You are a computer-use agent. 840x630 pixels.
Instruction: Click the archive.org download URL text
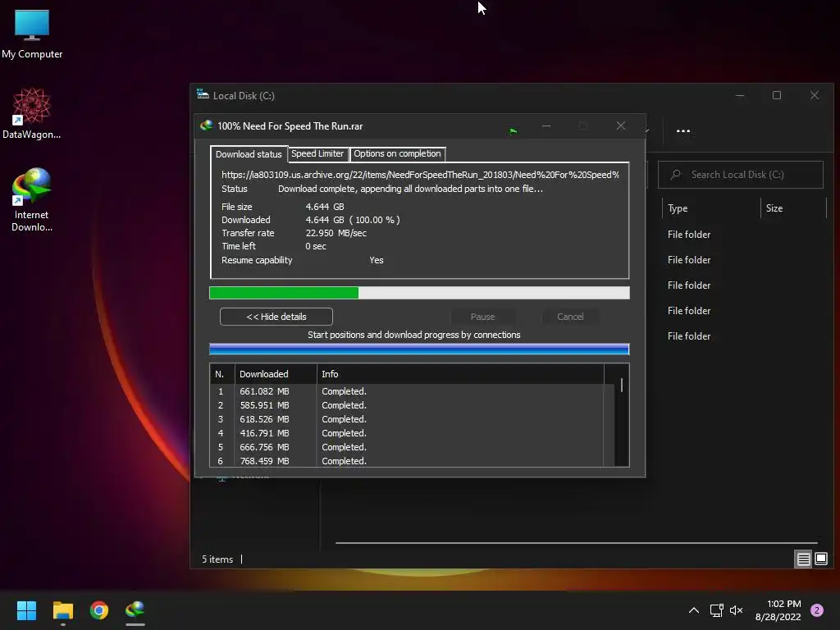(x=420, y=175)
